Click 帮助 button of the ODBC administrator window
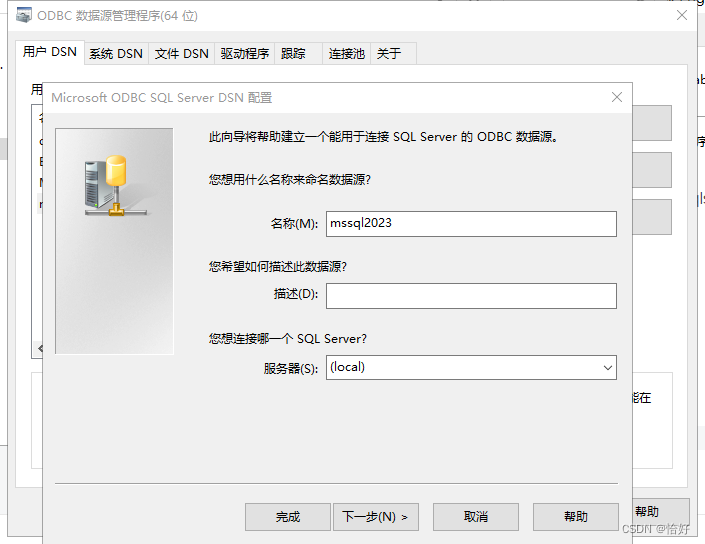705x544 pixels. point(661,512)
